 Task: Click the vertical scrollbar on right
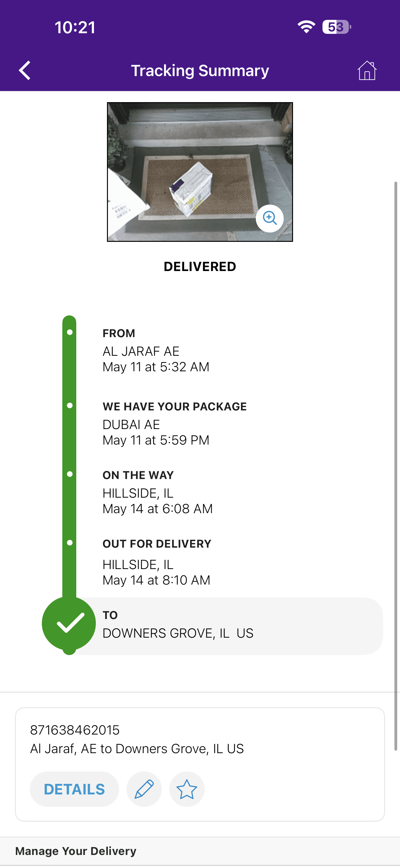[396, 466]
